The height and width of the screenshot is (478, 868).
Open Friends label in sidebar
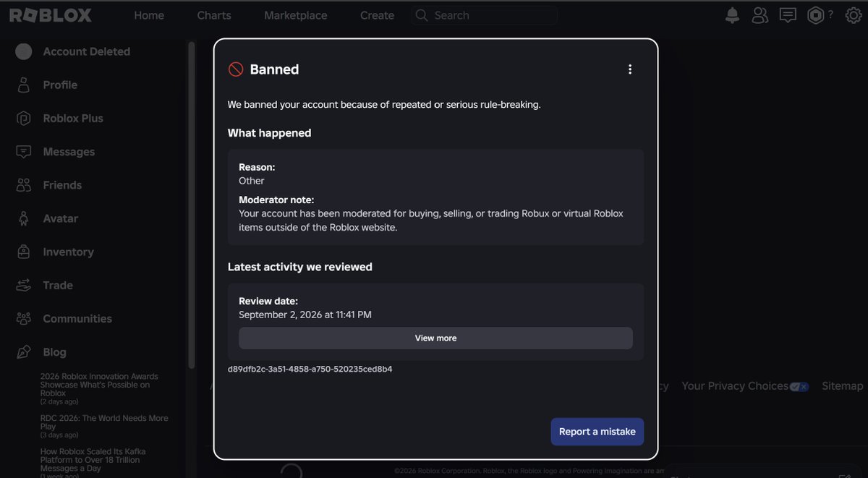point(62,185)
